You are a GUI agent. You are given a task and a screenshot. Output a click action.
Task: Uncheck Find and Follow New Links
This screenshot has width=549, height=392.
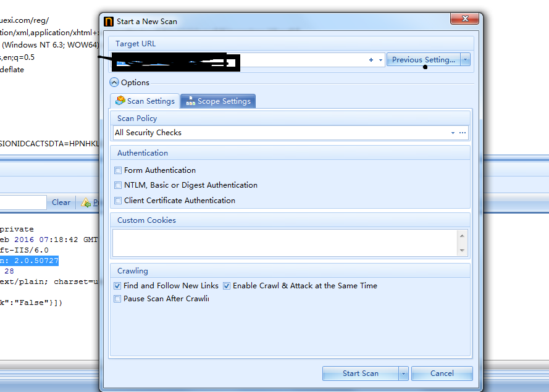point(118,286)
